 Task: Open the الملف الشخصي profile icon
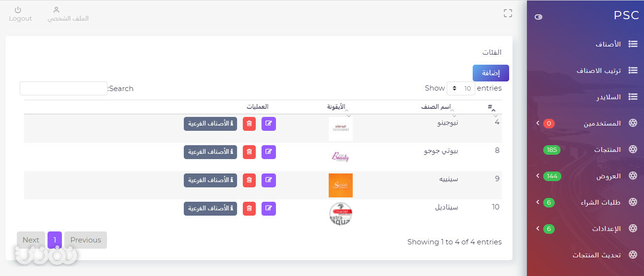[x=56, y=10]
